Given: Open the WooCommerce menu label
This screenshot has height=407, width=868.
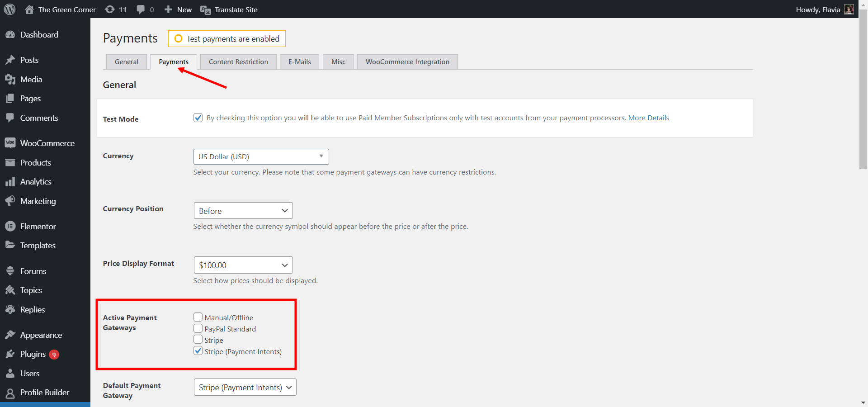Looking at the screenshot, I should [x=47, y=143].
